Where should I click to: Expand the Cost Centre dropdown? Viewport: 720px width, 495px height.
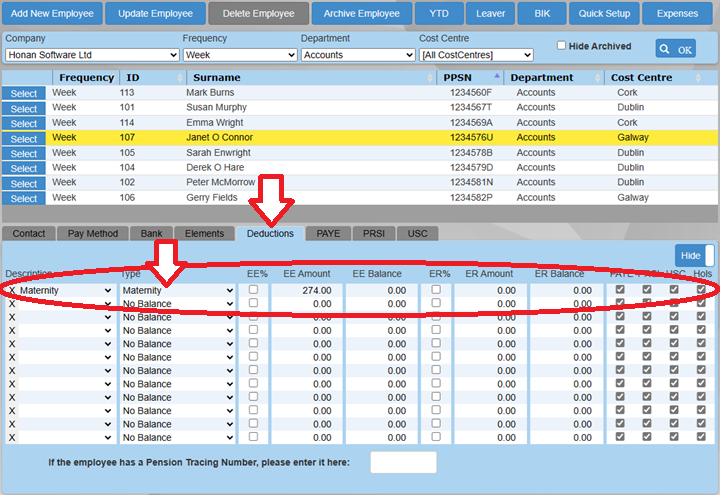[476, 55]
